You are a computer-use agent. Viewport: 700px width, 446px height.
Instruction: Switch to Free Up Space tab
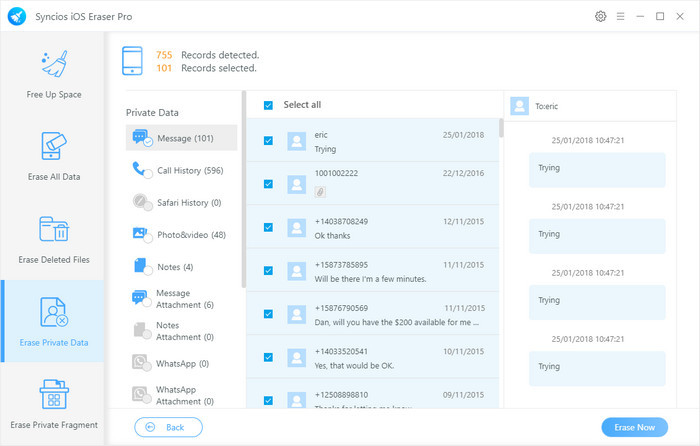54,74
